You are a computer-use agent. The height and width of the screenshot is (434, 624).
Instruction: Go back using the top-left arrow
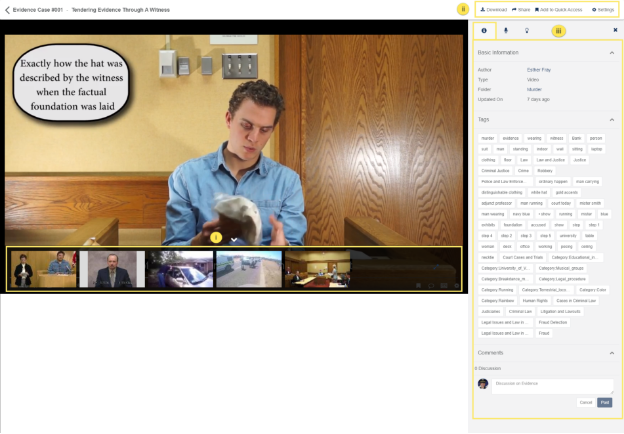tap(8, 9)
